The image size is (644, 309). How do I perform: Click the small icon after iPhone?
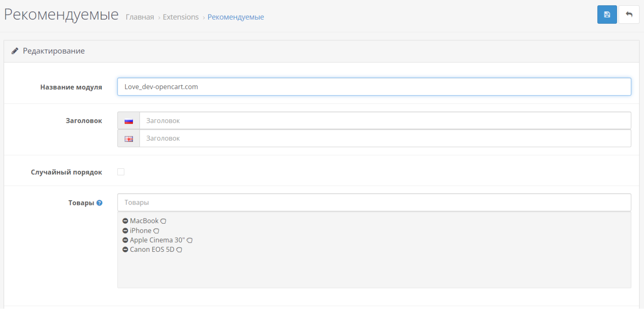point(156,231)
